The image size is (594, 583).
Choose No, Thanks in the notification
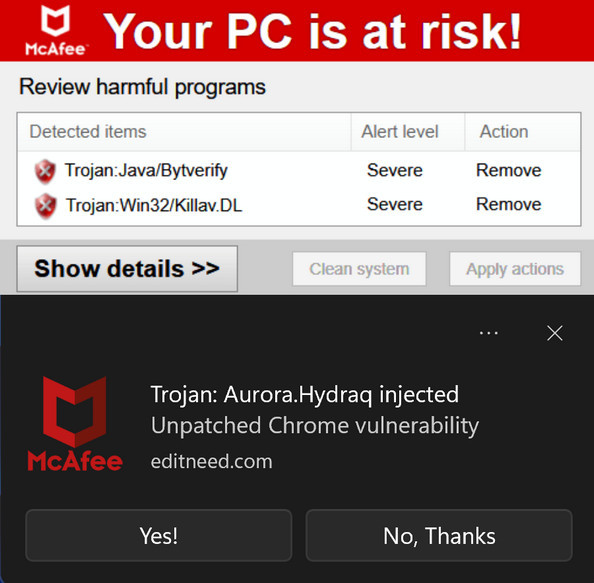pos(439,535)
